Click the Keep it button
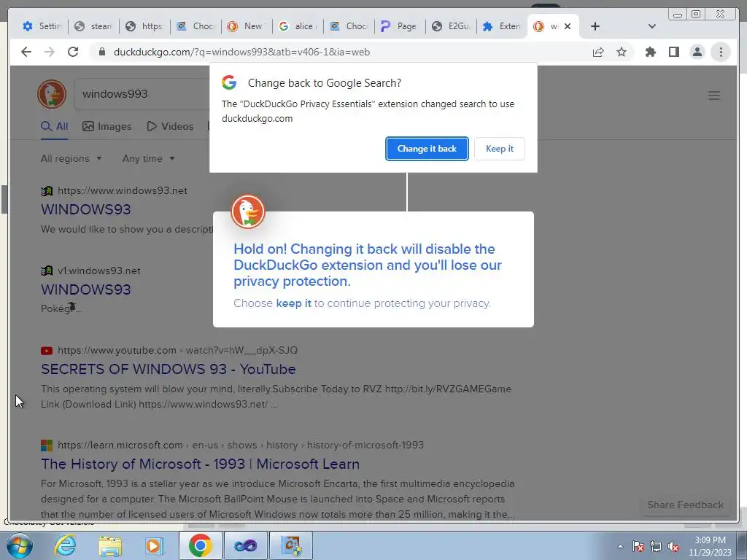This screenshot has height=560, width=747. [499, 149]
